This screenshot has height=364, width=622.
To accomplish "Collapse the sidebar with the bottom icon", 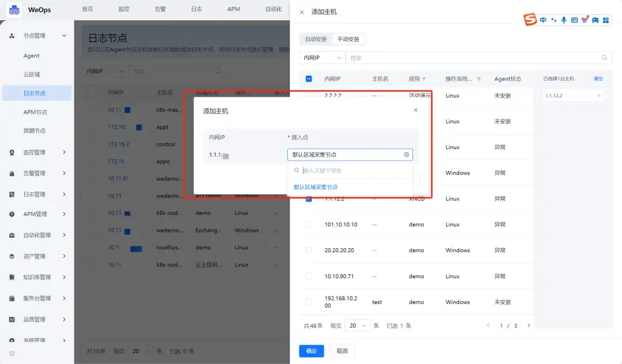I will pos(12,352).
